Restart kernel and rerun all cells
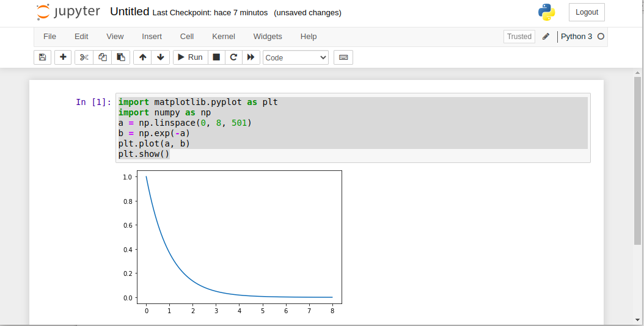 (251, 57)
